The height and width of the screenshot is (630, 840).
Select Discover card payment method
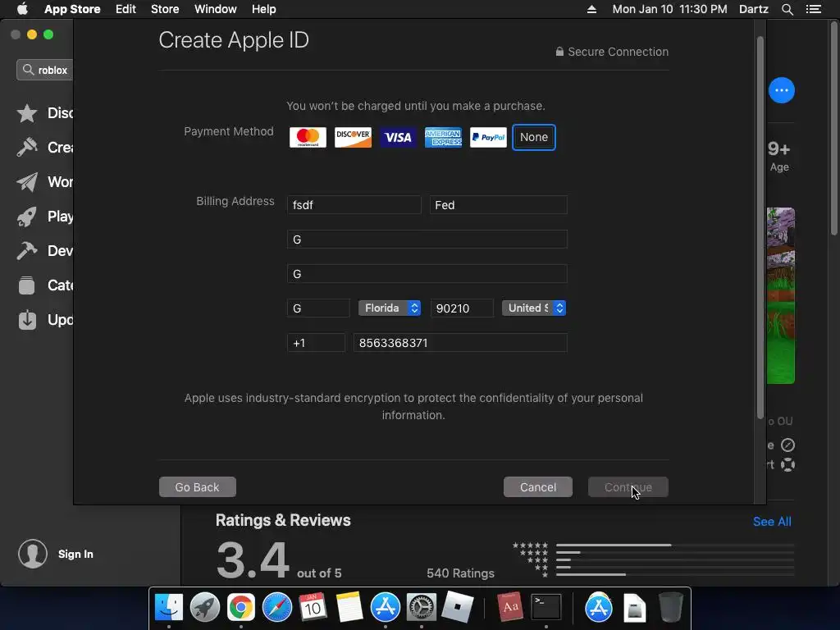coord(353,138)
